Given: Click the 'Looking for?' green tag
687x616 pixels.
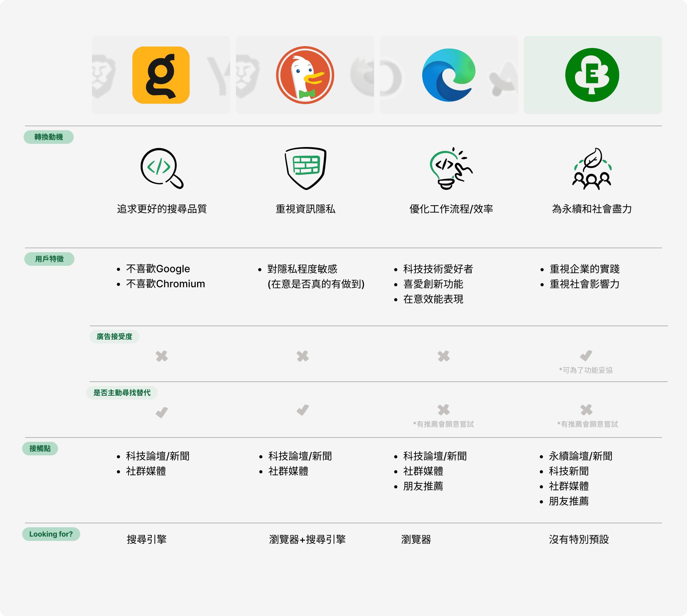Looking at the screenshot, I should [x=51, y=534].
